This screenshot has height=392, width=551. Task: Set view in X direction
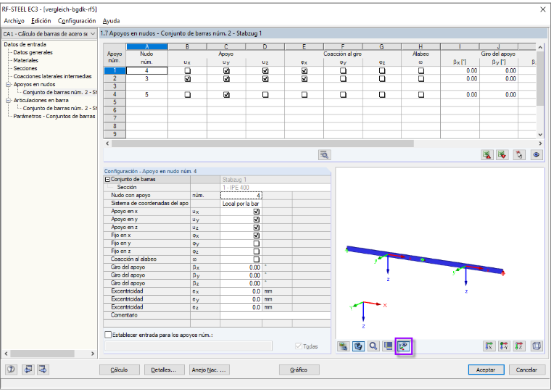[489, 346]
